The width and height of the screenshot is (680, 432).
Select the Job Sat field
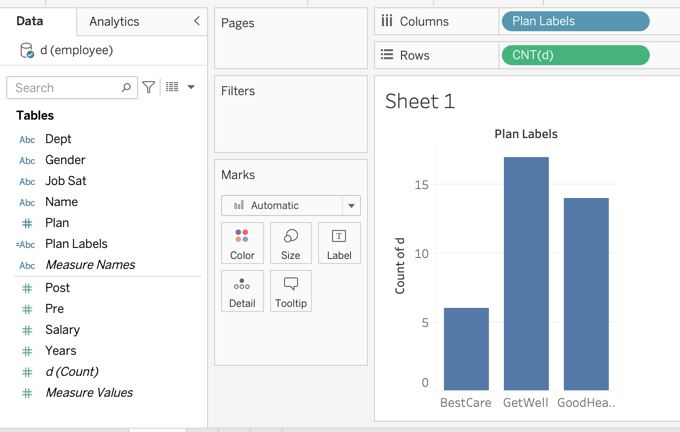click(x=65, y=181)
